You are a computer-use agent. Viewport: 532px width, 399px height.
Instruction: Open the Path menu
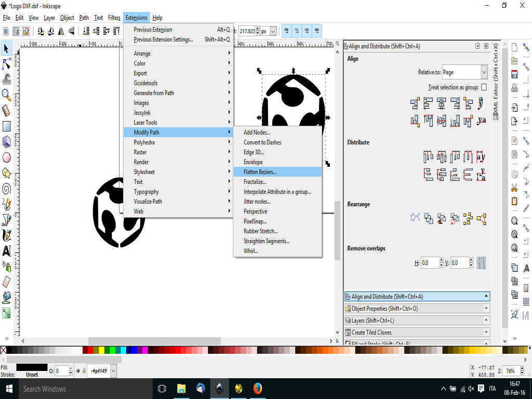[x=84, y=18]
